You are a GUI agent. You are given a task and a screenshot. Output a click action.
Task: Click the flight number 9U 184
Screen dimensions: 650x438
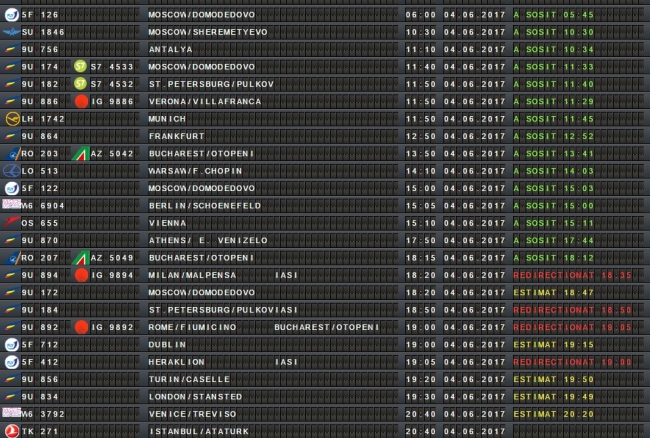[x=40, y=310]
